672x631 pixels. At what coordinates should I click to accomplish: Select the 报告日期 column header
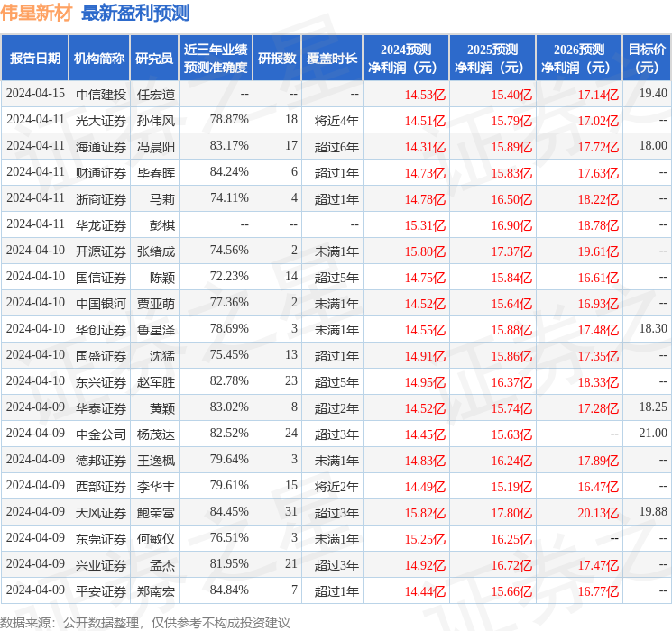pos(34,59)
